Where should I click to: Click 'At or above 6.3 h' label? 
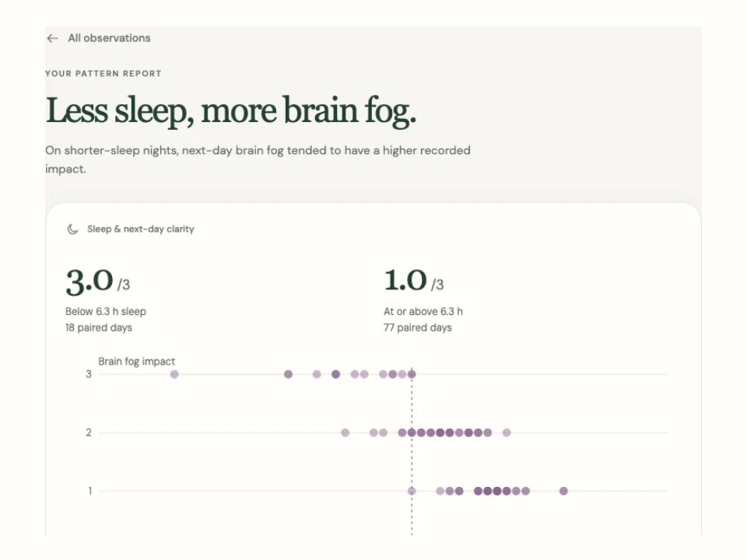(x=423, y=311)
